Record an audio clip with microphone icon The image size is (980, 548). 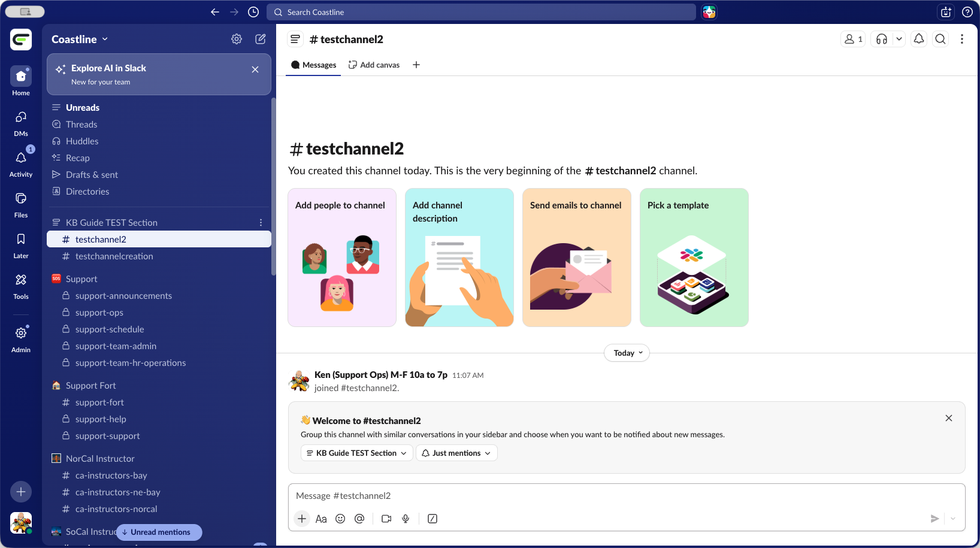tap(406, 519)
